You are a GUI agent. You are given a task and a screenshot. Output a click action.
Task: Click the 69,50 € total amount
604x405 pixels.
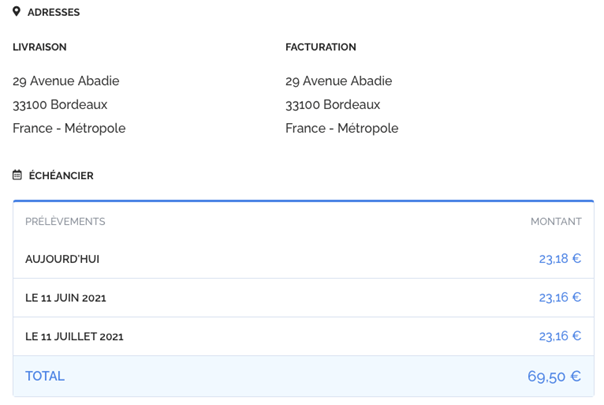click(554, 376)
